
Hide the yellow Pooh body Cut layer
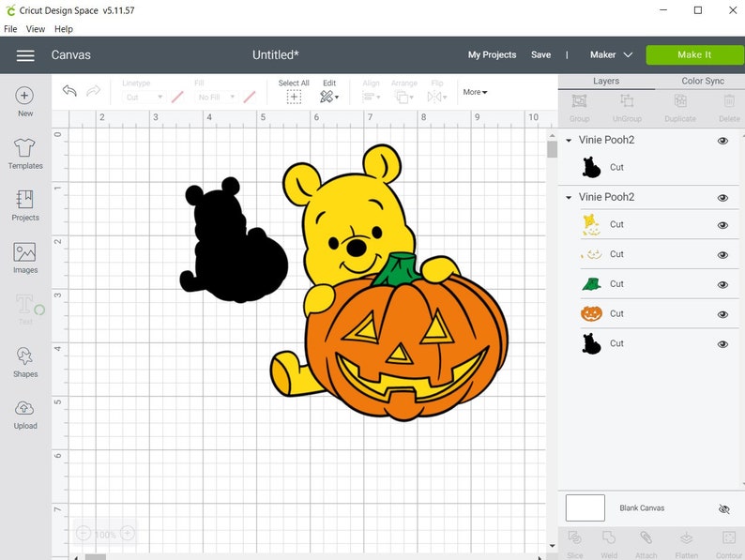coord(722,225)
